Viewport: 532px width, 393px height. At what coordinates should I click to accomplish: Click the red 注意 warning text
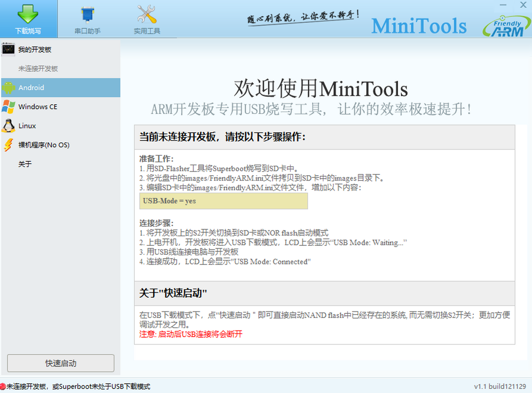pos(191,334)
